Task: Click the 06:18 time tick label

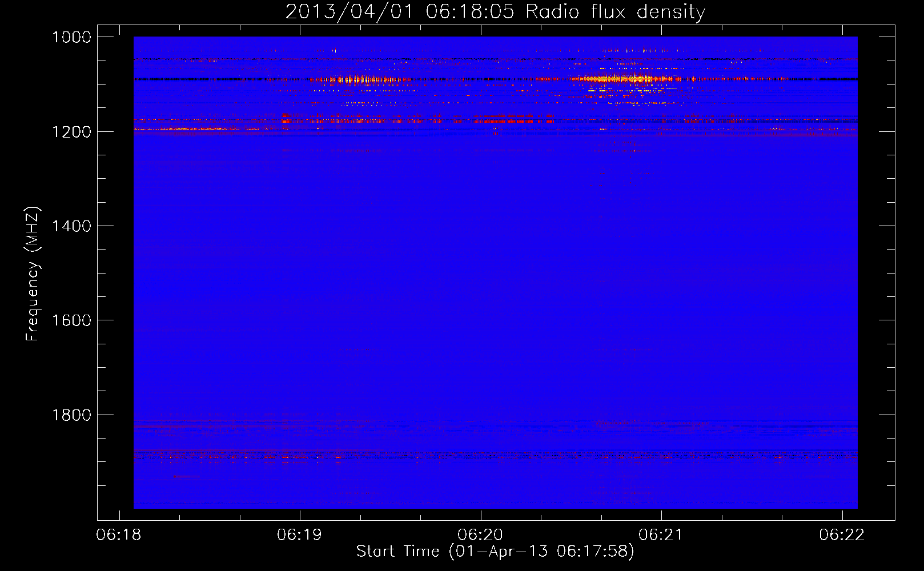Action: tap(119, 535)
